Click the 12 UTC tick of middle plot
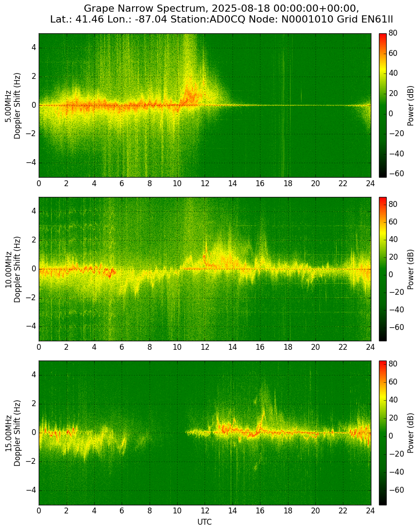 pos(205,347)
